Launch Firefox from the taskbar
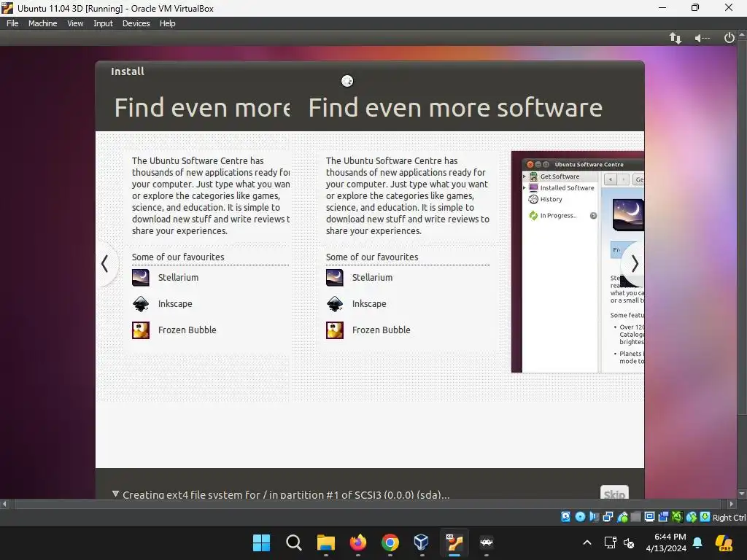 (x=357, y=542)
